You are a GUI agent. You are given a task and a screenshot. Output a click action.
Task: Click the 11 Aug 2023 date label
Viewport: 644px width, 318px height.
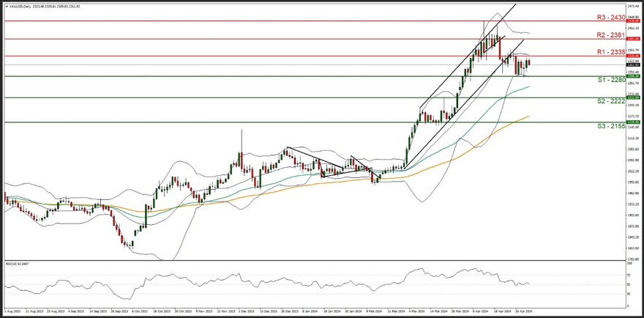34,311
